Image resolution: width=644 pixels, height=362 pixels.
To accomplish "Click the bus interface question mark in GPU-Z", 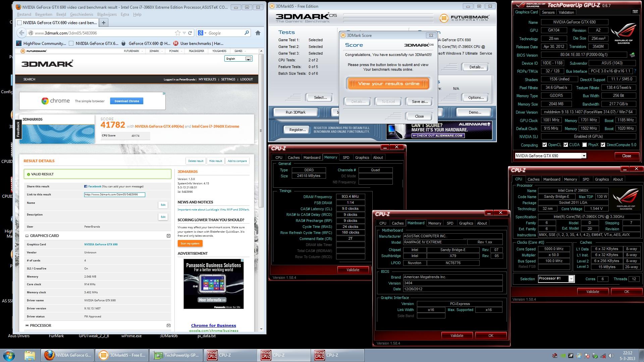I will 635,71.
